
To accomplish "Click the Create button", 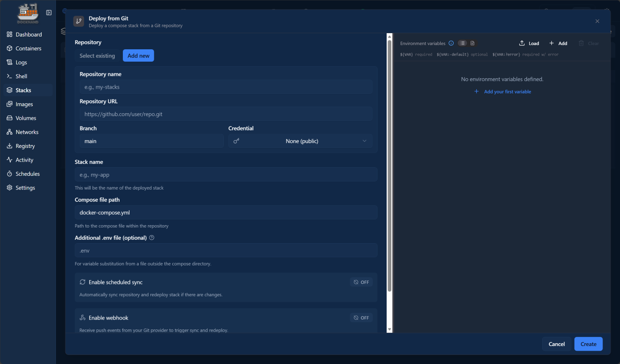I will (x=588, y=344).
